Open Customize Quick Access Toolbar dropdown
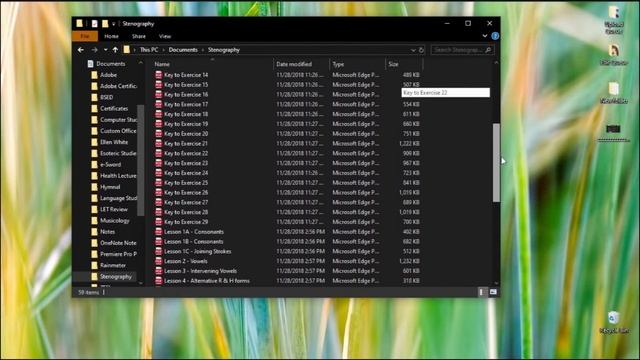Viewport: 640px width, 360px height. 113,24
